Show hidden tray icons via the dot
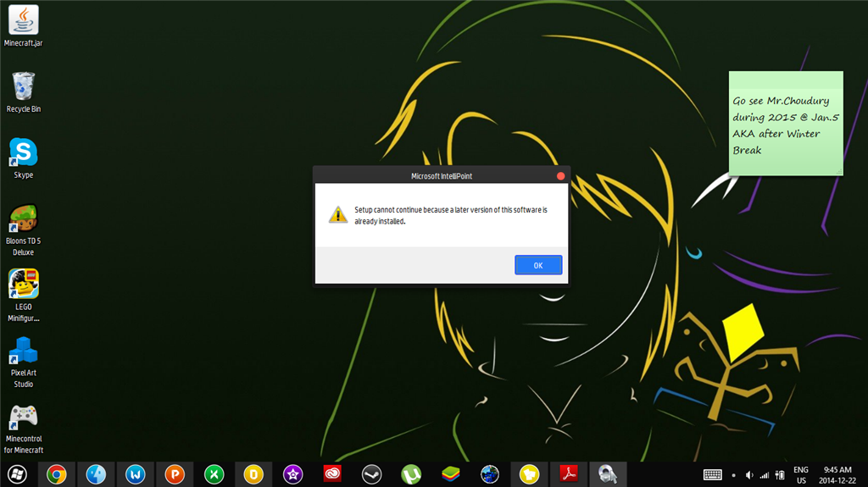 [x=733, y=475]
